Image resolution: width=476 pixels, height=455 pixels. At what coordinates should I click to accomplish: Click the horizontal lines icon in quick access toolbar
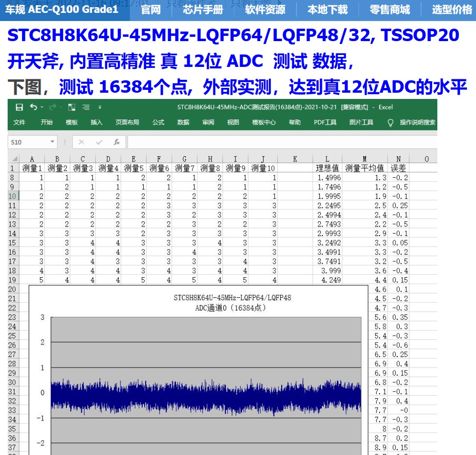click(x=86, y=107)
